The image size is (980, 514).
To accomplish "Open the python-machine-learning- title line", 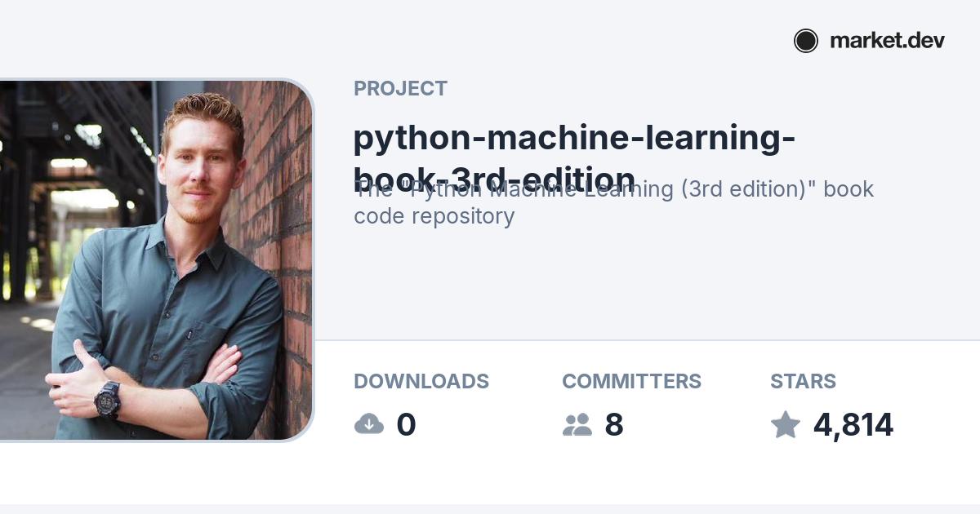I will pyautogui.click(x=574, y=138).
